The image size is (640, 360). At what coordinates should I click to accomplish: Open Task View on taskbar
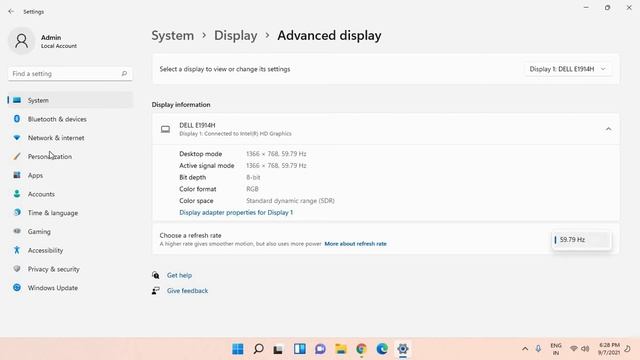pyautogui.click(x=279, y=349)
